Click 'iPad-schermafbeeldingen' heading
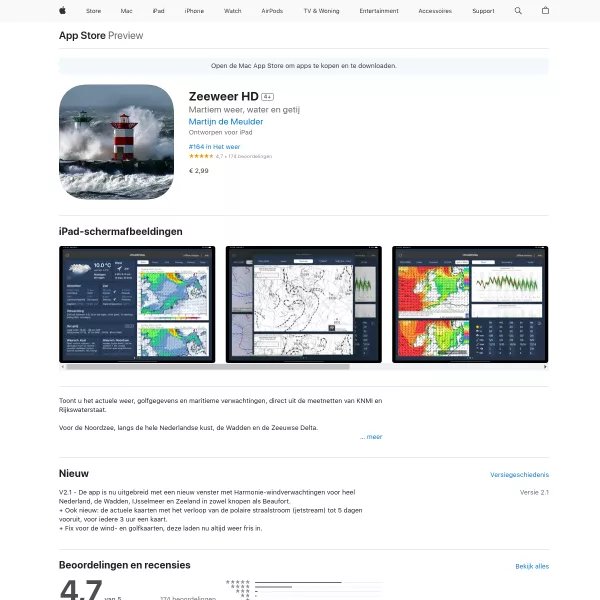 [x=121, y=232]
